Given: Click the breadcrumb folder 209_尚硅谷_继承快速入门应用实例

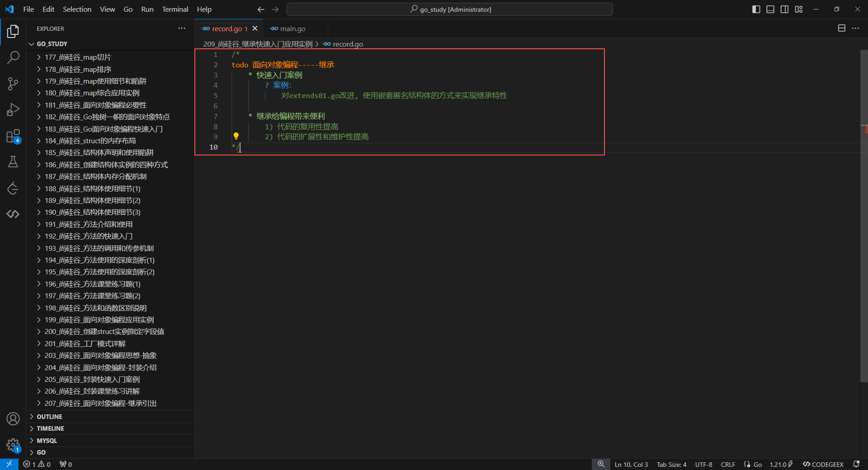Looking at the screenshot, I should click(258, 44).
